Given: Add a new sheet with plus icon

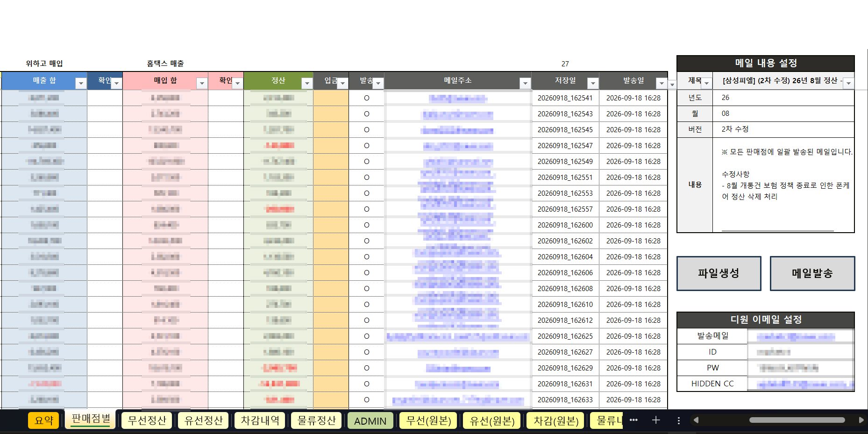Looking at the screenshot, I should coord(656,420).
